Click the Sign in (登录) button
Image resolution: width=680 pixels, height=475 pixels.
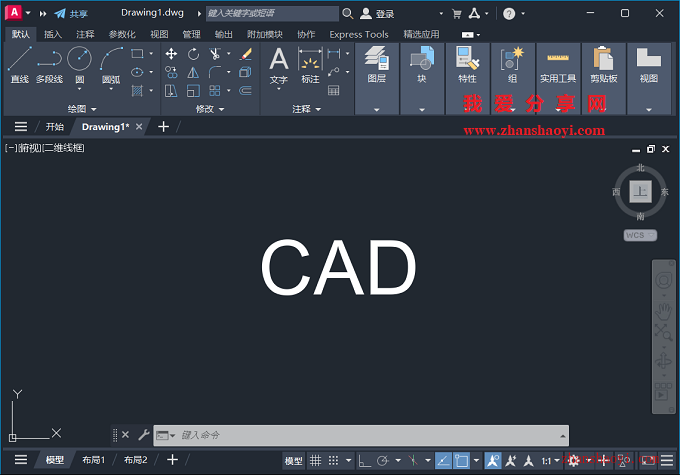click(377, 13)
